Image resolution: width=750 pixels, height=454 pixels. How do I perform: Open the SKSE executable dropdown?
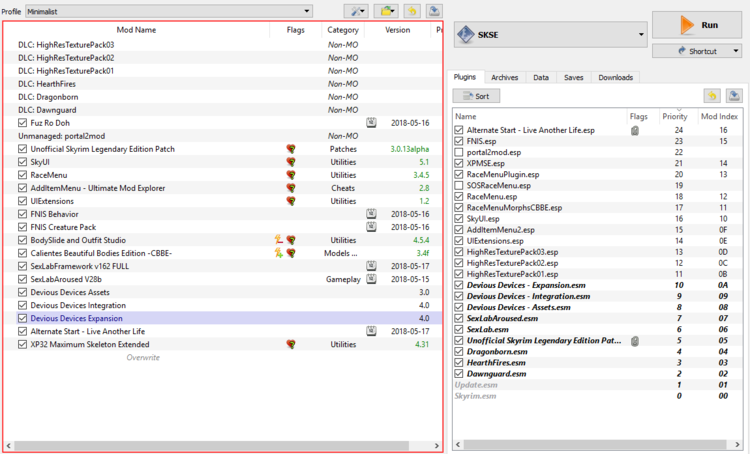[551, 34]
